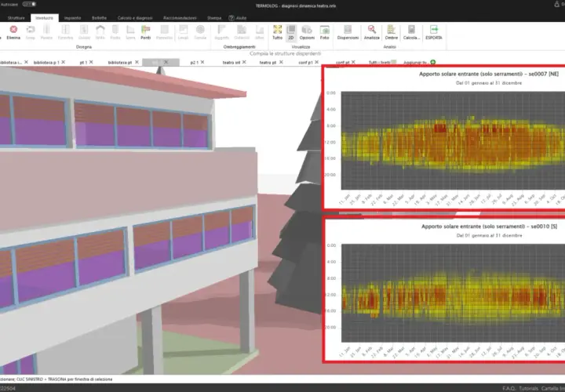This screenshot has width=565, height=392.
Task: Close the teatro pt tab
Action: tap(281, 62)
